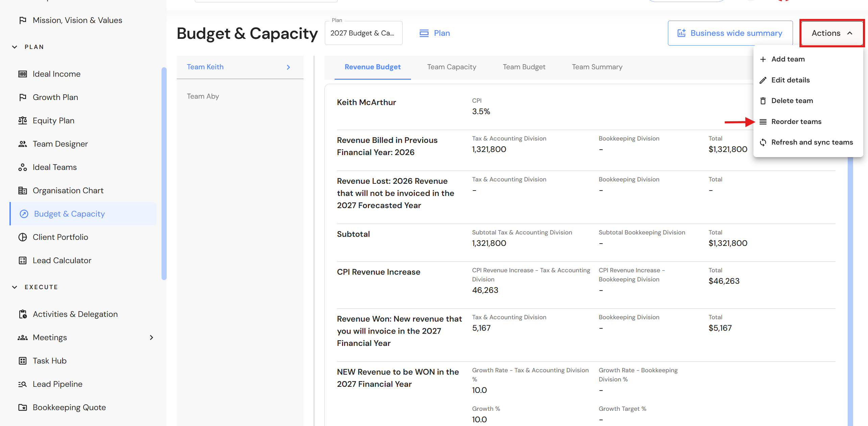Switch to the Team Summary tab
The height and width of the screenshot is (426, 868).
597,67
